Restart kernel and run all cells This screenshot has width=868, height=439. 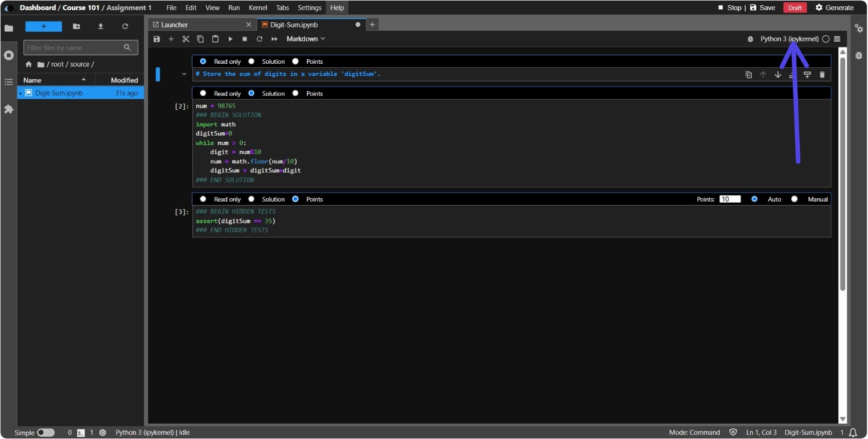274,39
